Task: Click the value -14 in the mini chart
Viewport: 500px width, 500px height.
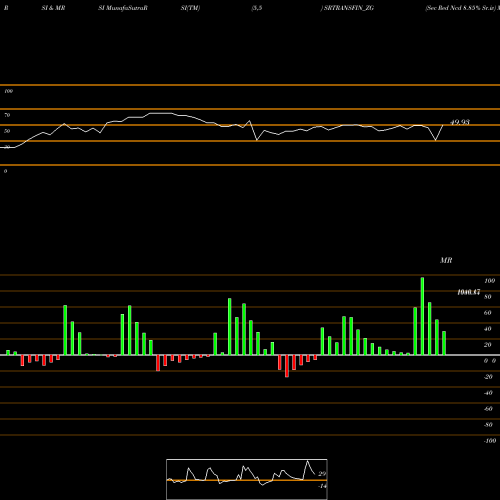Action: (x=322, y=486)
